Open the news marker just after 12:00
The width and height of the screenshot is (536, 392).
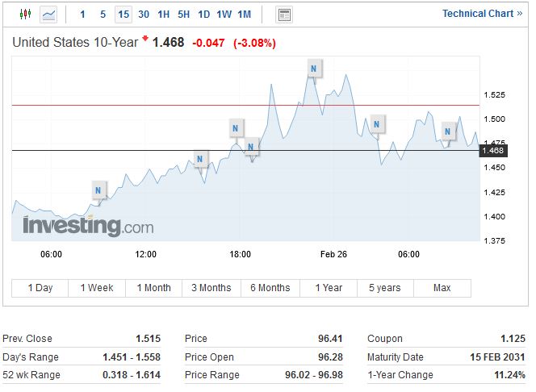pyautogui.click(x=199, y=160)
